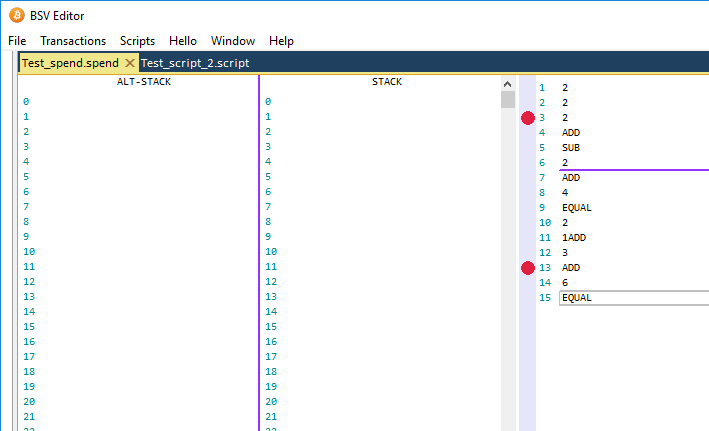Click EQUAL on script line 9
The image size is (709, 431).
click(x=577, y=208)
